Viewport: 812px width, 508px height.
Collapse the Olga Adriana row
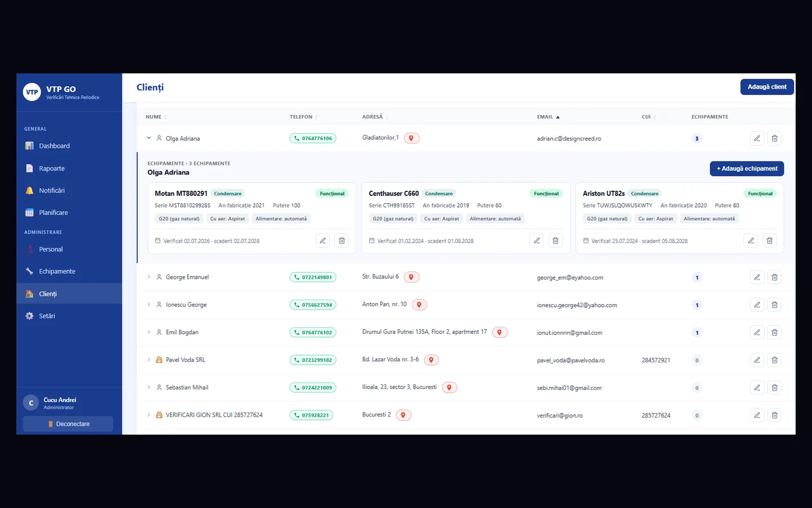(149, 138)
